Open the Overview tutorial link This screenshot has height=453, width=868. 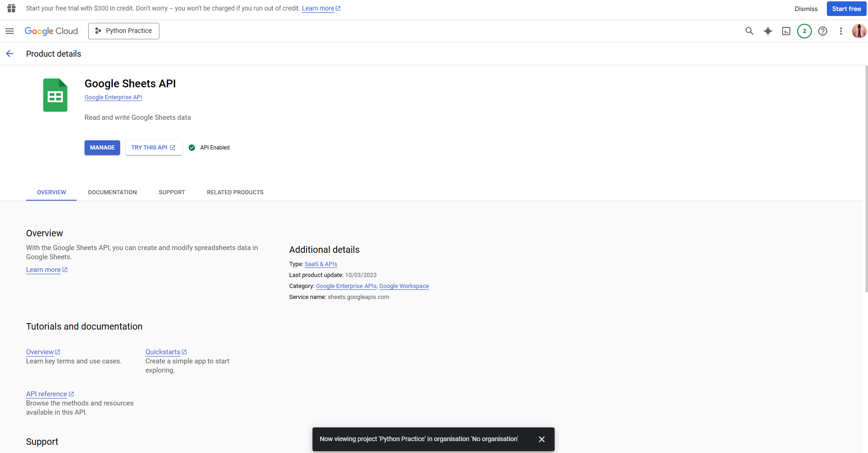pyautogui.click(x=43, y=352)
